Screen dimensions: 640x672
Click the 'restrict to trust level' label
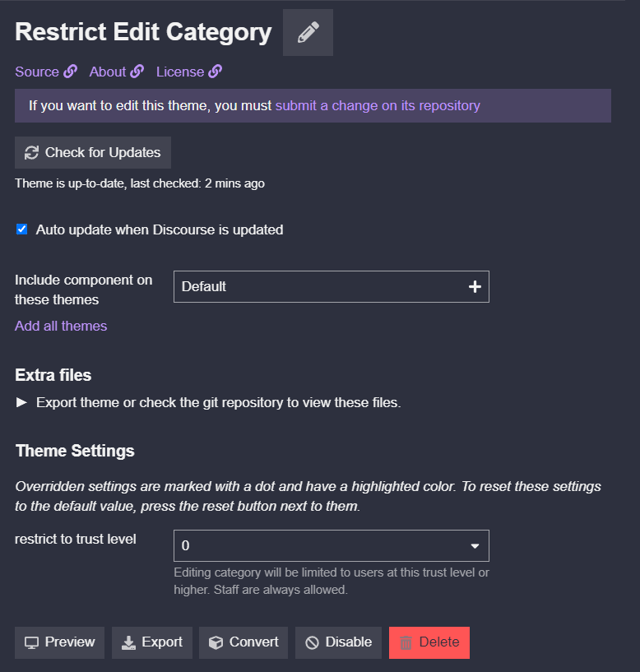tap(76, 539)
